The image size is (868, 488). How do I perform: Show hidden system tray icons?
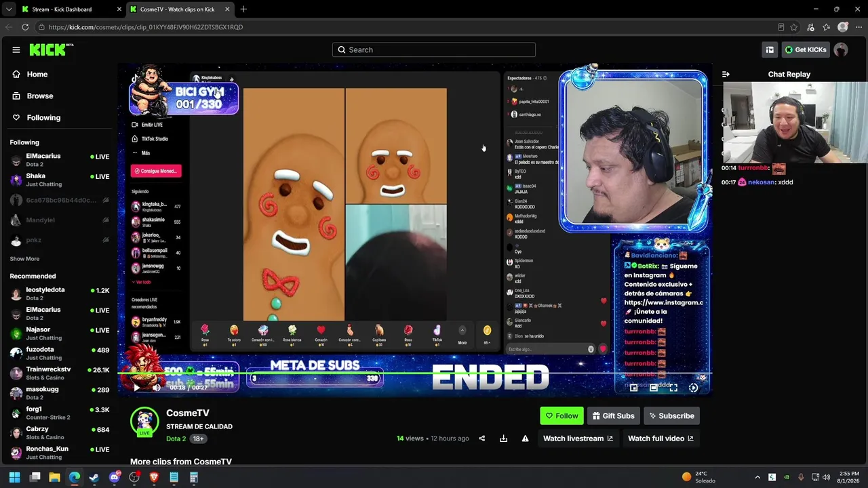click(757, 477)
